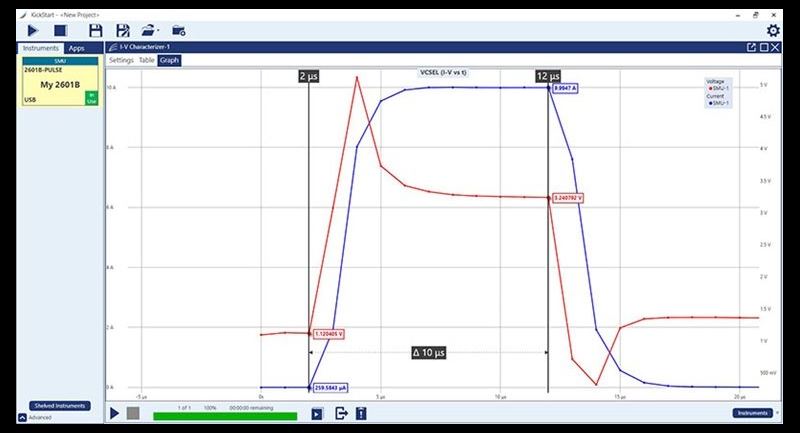Expand the Advanced section at bottom left

pos(23,417)
